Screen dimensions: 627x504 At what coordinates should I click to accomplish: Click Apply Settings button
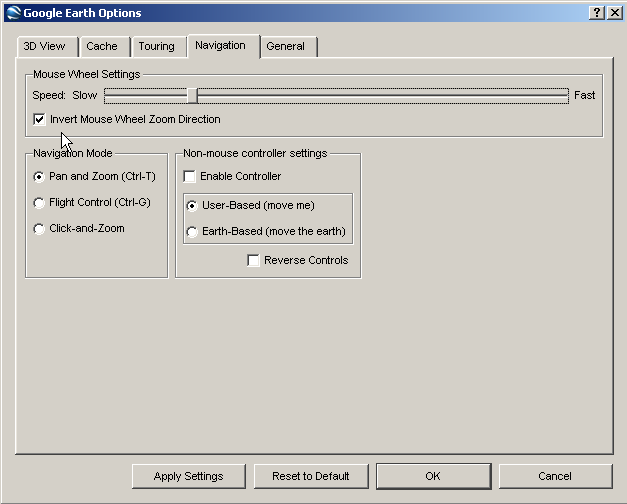pyautogui.click(x=189, y=476)
